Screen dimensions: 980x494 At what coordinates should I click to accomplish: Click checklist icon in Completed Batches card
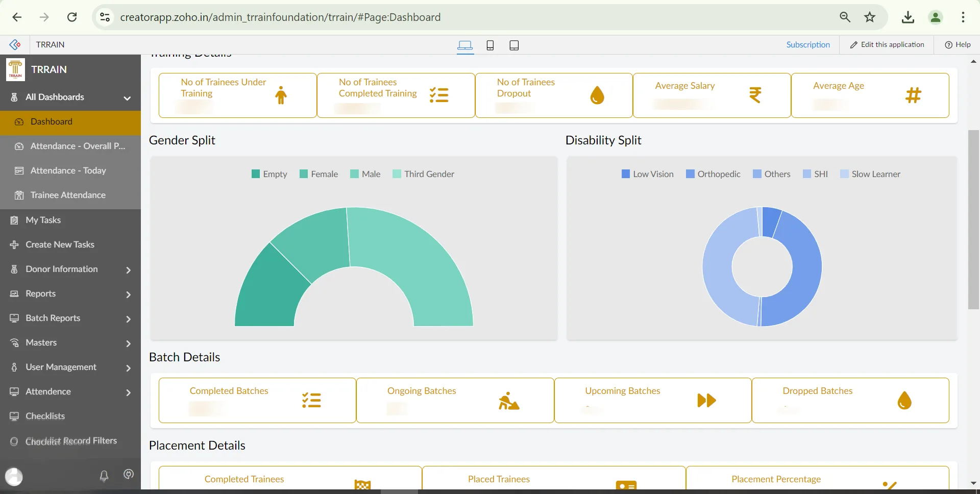point(311,400)
